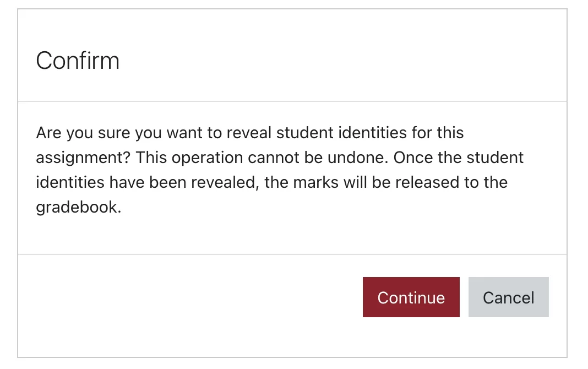Viewport: 588px width, 369px height.
Task: Cancel the reveal identities confirmation
Action: [509, 297]
